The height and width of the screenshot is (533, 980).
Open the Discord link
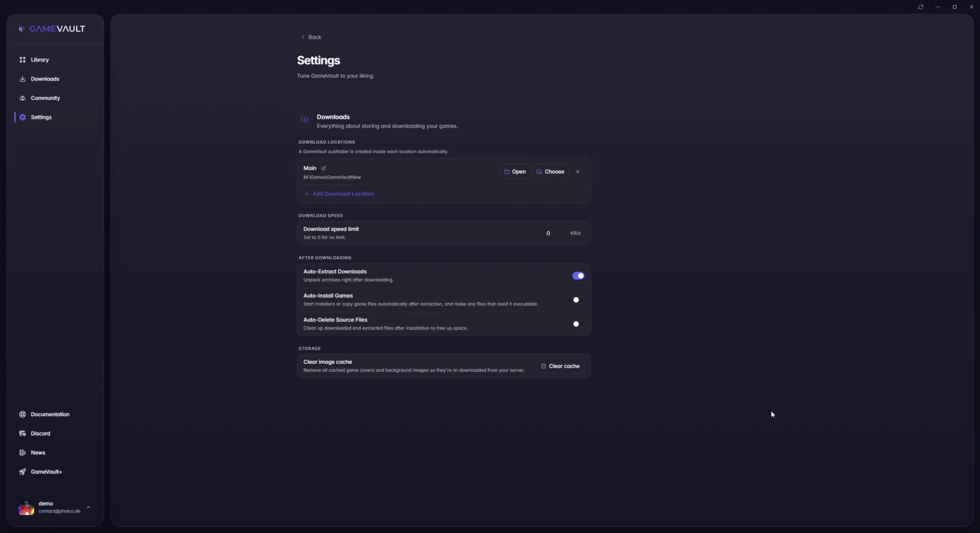(x=55, y=434)
